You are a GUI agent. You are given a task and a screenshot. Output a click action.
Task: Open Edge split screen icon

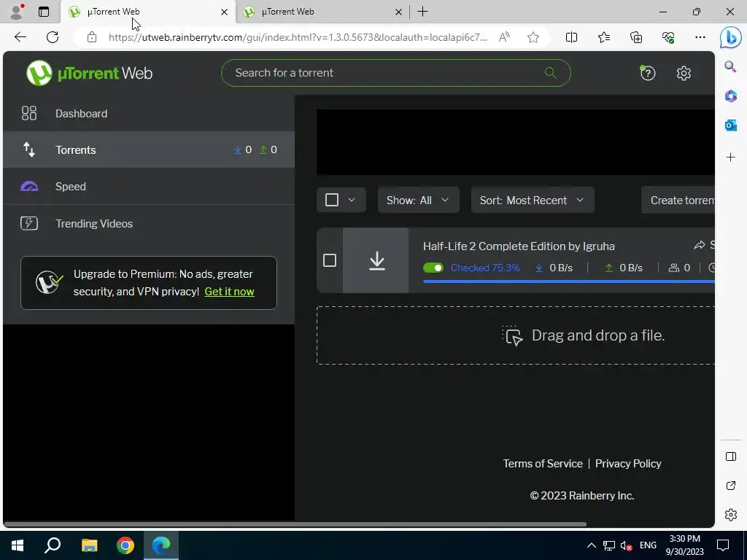coord(571,37)
